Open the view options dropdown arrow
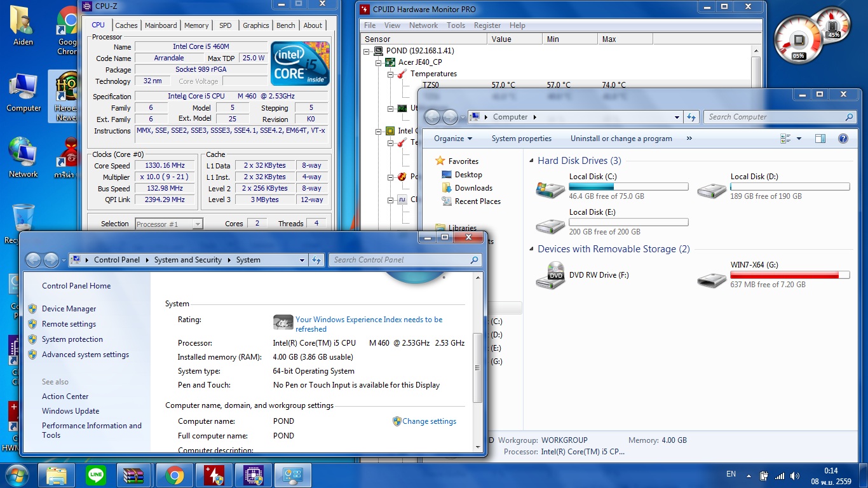The image size is (868, 488). 799,139
